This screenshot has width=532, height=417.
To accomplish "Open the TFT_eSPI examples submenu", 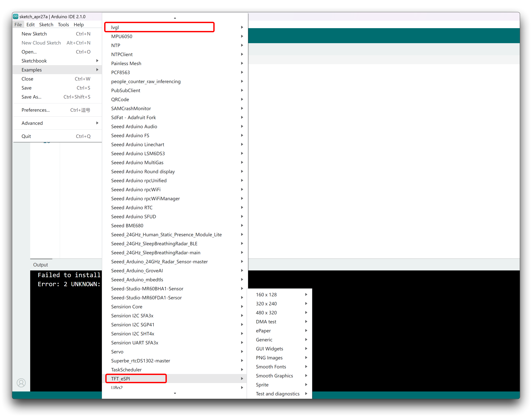I will point(175,379).
